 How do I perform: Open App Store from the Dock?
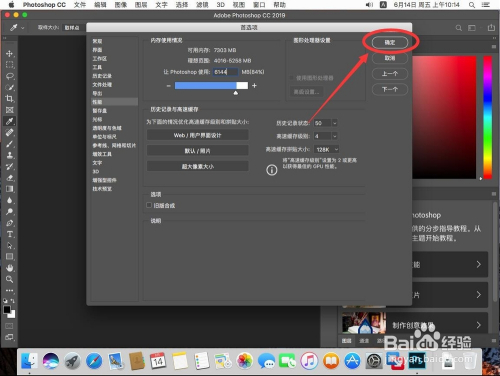point(352,361)
